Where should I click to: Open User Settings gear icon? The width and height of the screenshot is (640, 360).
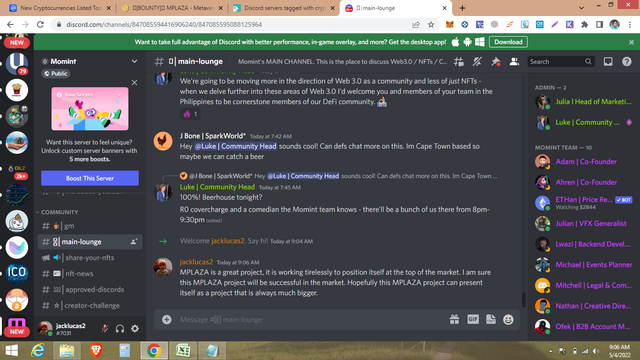(135, 329)
